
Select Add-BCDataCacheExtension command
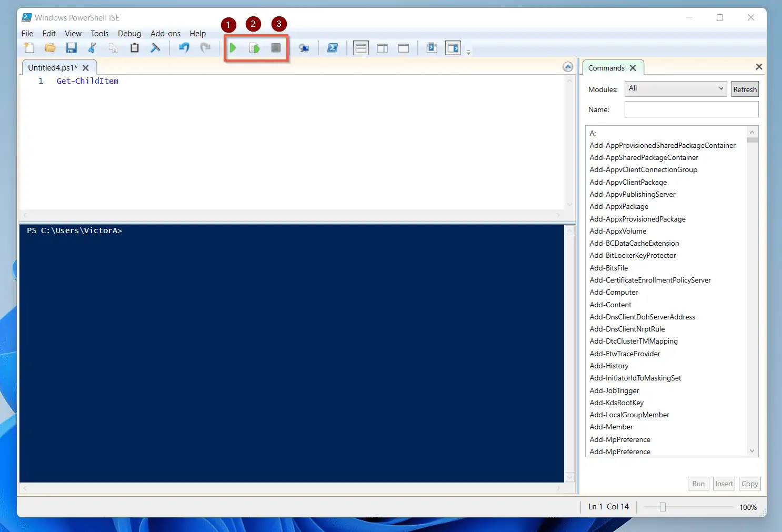(634, 243)
